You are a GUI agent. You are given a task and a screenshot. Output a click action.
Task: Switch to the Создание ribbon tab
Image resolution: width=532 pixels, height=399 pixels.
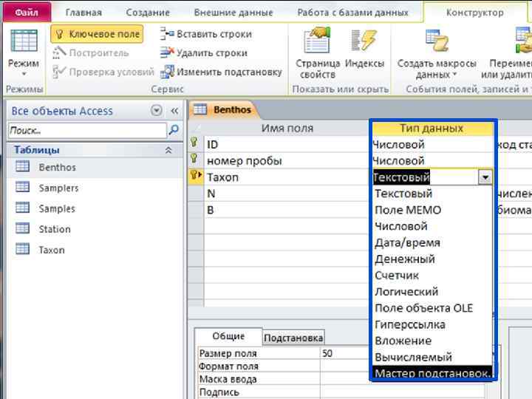pos(148,13)
